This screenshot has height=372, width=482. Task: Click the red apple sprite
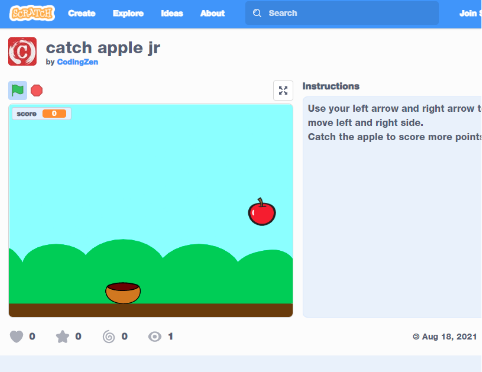click(x=262, y=212)
